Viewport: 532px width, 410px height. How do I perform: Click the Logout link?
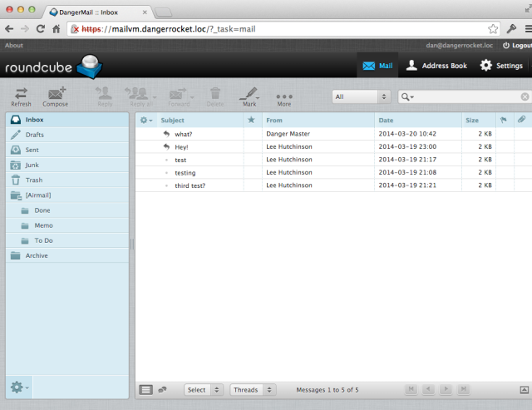[x=517, y=45]
